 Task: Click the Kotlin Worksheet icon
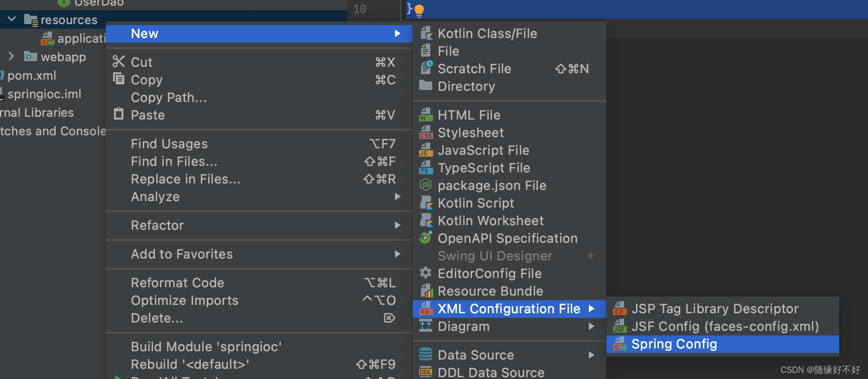pyautogui.click(x=426, y=220)
